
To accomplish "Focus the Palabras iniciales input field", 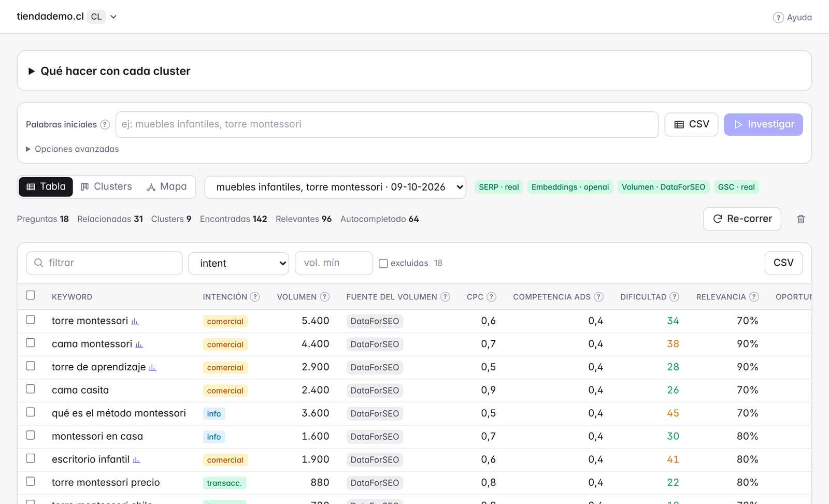I will (x=387, y=124).
